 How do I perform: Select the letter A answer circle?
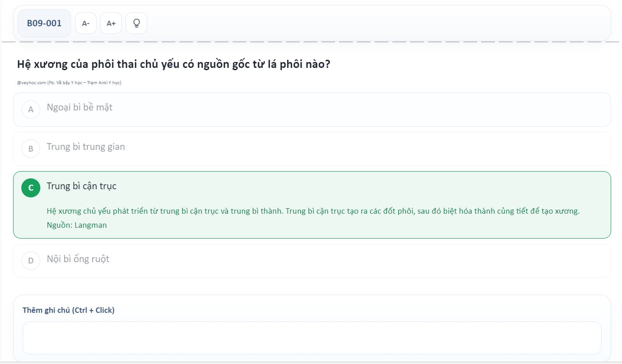pos(31,110)
